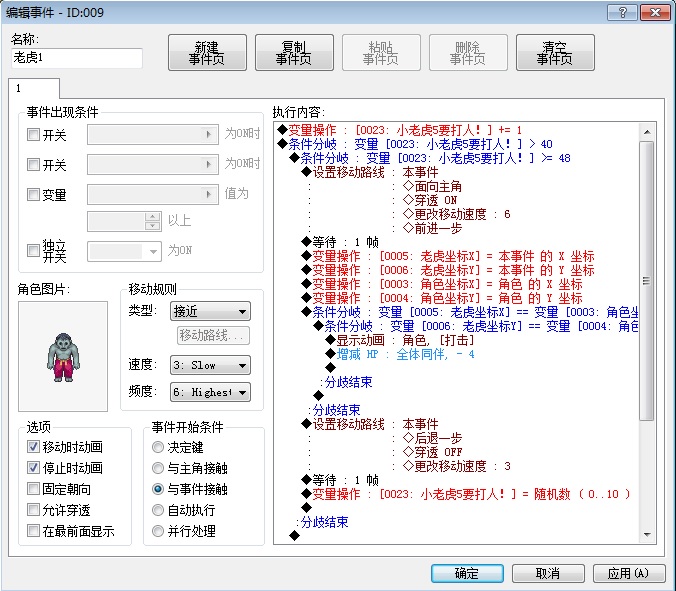676x591 pixels.
Task: Open the 频度 frequency dropdown
Action: (210, 392)
